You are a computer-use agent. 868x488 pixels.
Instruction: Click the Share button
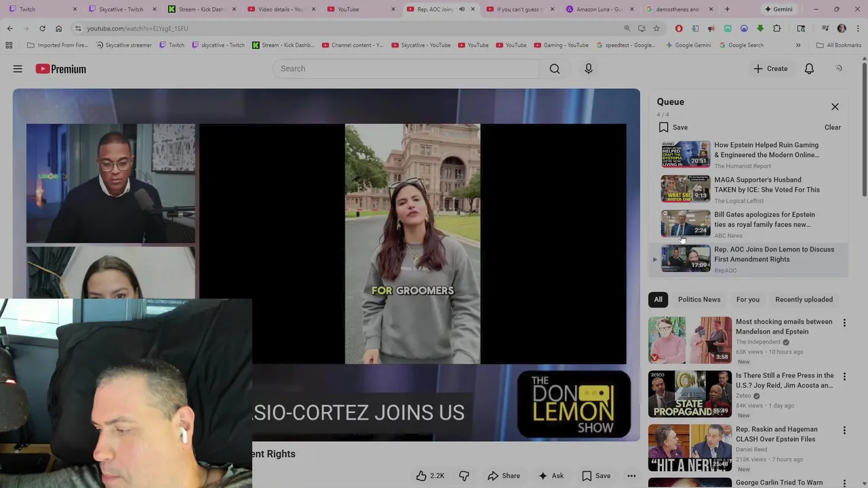tap(504, 476)
